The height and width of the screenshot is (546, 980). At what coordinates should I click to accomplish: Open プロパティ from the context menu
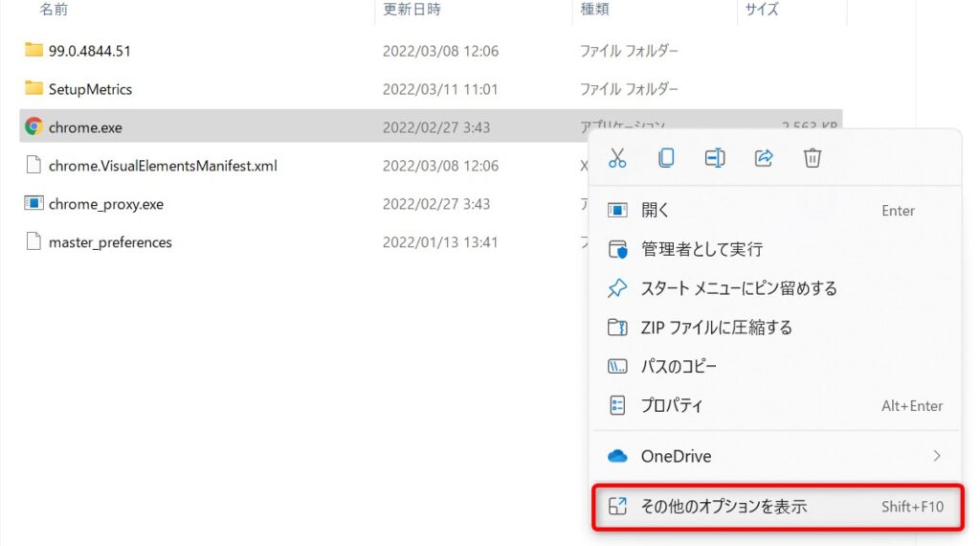(671, 405)
